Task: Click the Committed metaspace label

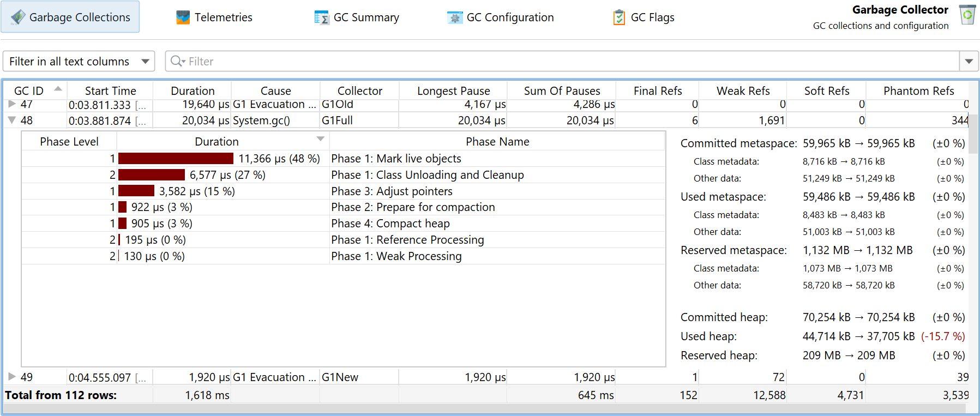Action: click(738, 143)
